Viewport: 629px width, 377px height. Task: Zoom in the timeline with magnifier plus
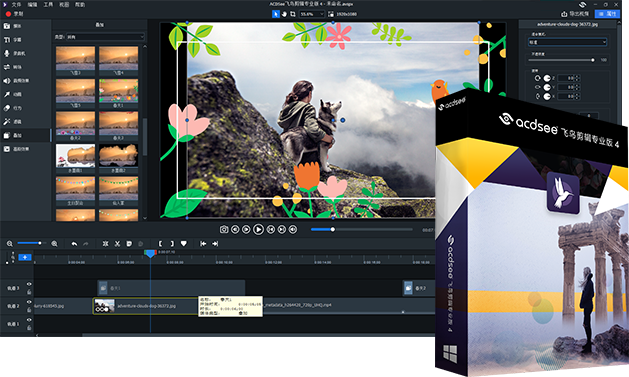point(54,243)
